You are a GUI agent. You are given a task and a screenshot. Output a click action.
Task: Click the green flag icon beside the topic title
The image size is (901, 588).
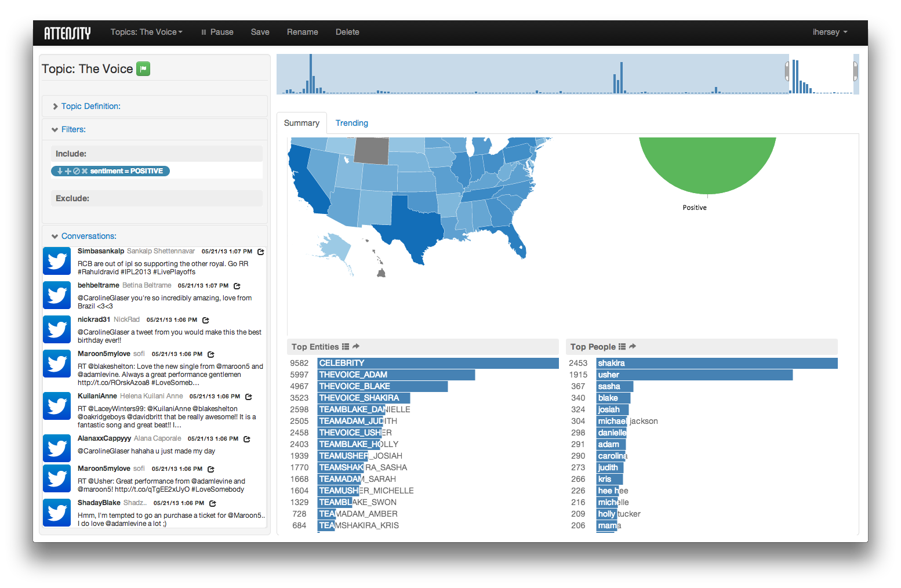click(x=143, y=69)
